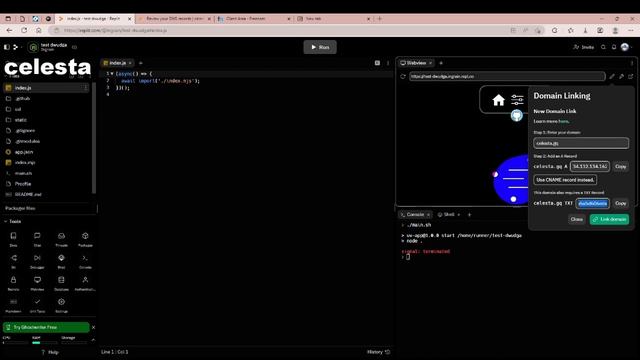Open the DNS records browser tab
Image resolution: width=640 pixels, height=360 pixels.
click(x=175, y=19)
